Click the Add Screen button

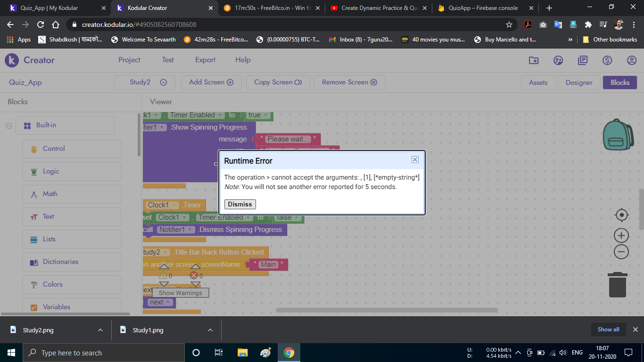click(x=211, y=82)
